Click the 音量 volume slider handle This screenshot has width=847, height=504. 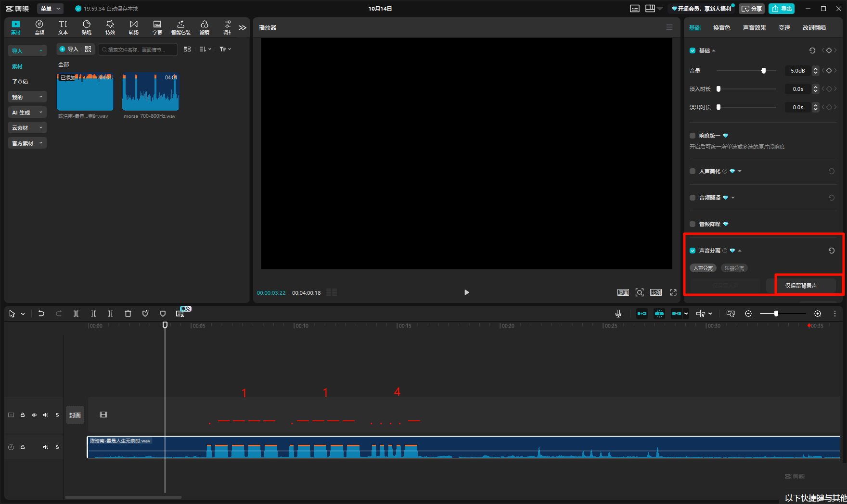(763, 71)
